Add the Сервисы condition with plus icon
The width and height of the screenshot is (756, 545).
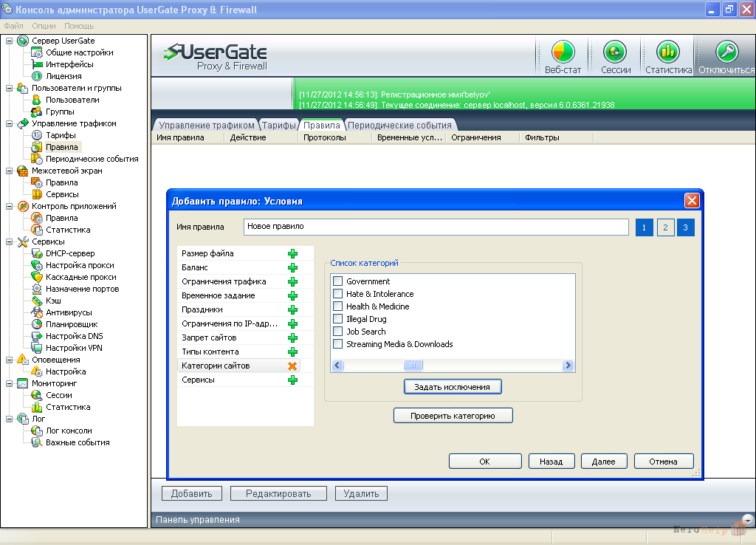(292, 380)
